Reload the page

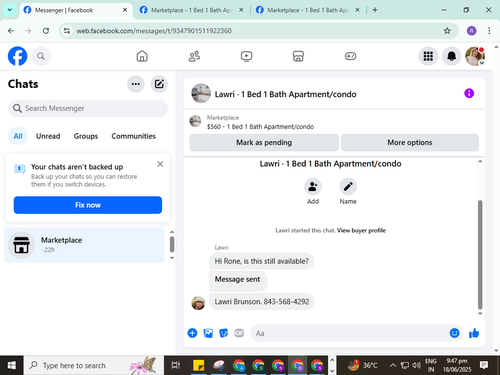point(46,31)
